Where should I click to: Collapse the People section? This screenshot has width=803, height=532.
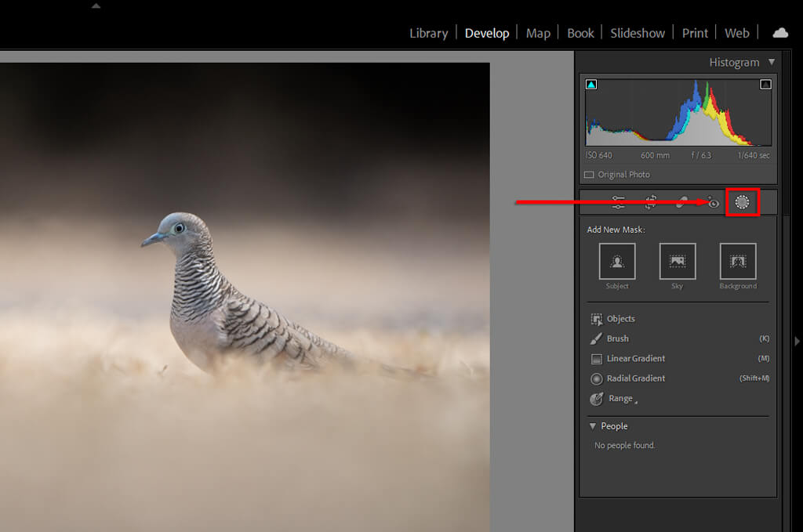593,426
